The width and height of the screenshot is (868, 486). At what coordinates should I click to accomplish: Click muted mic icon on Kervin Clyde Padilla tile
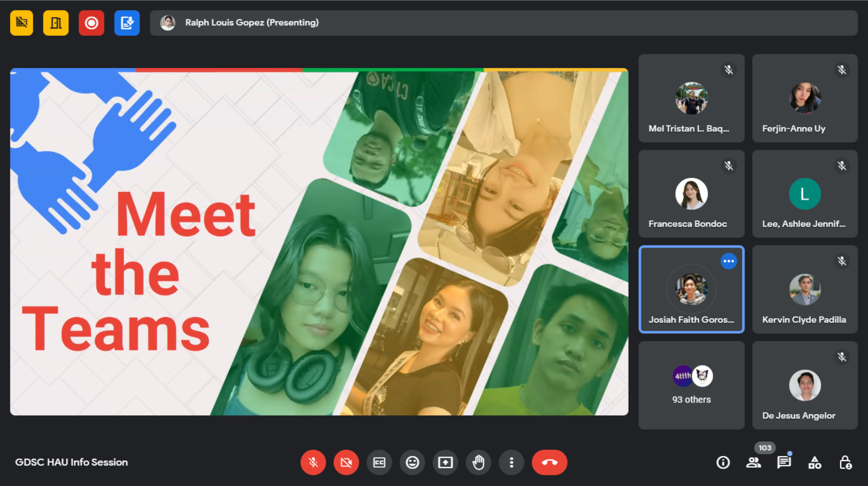click(x=842, y=261)
